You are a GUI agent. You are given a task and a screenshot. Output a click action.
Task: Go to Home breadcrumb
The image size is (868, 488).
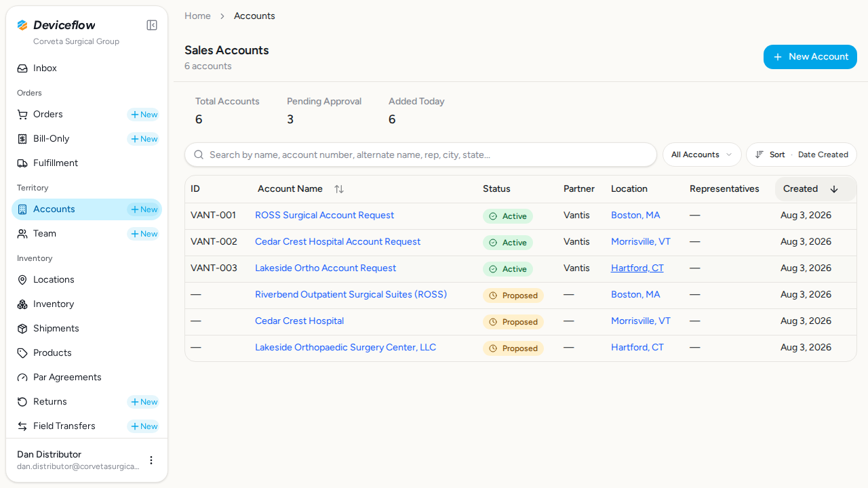click(x=197, y=16)
